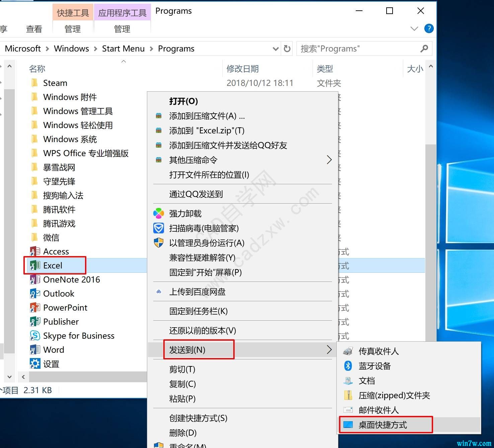This screenshot has height=448, width=494.
Task: Click the Bluetooth icon for 蓝牙设备
Action: tap(348, 366)
